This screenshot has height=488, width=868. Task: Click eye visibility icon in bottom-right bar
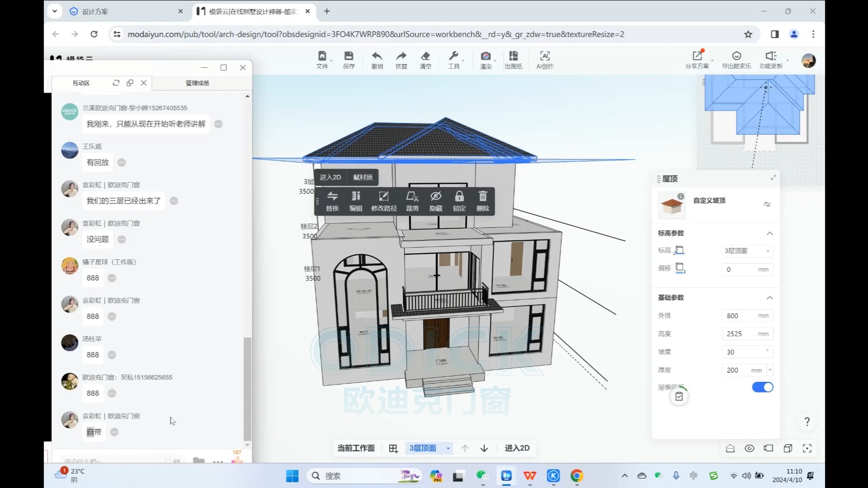point(750,448)
